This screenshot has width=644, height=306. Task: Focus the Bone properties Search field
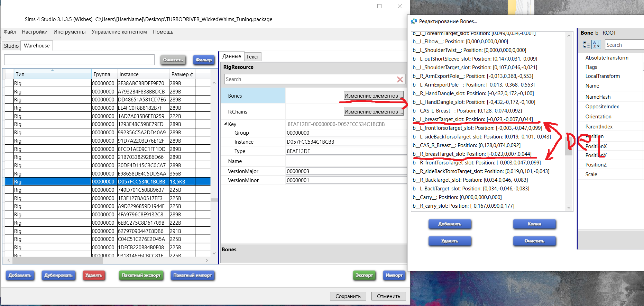point(625,45)
